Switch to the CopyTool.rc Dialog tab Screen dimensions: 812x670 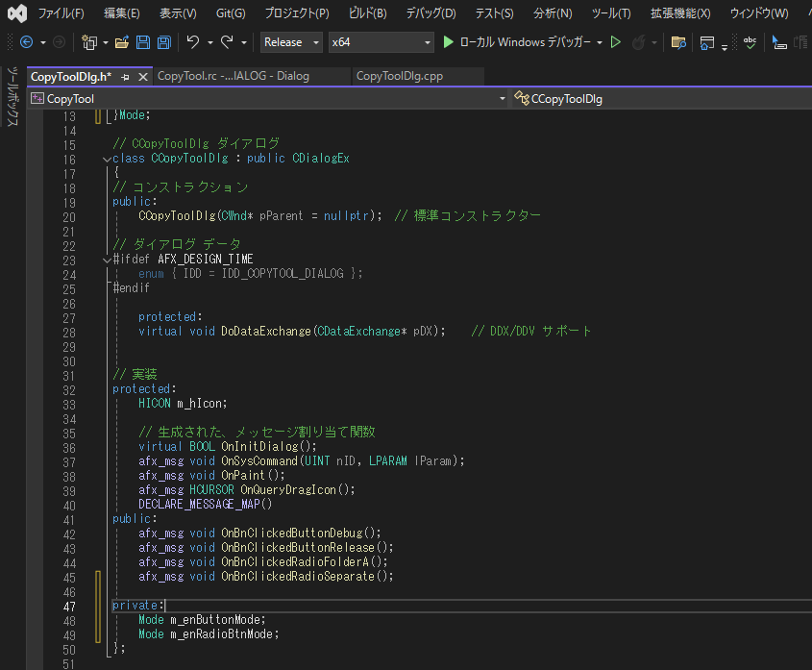[x=233, y=76]
